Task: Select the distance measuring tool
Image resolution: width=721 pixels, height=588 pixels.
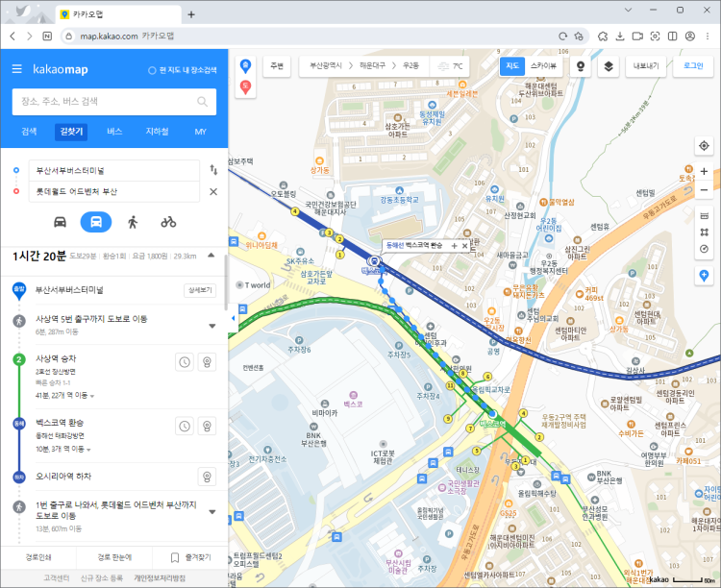Action: pos(704,215)
